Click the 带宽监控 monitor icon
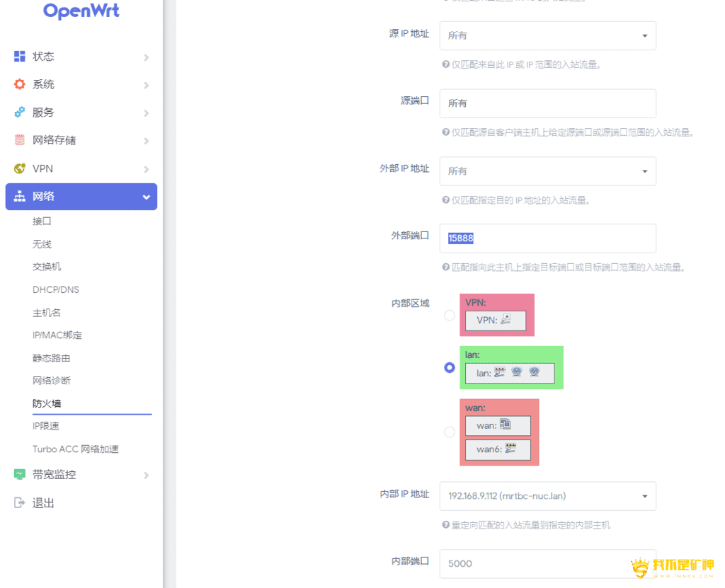Screen dimensions: 725x588 pyautogui.click(x=20, y=475)
